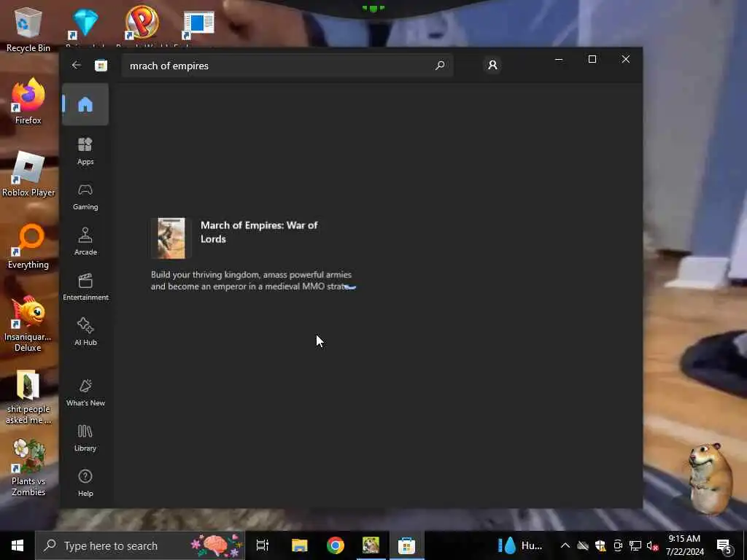Click the back arrow in the Store

[76, 65]
